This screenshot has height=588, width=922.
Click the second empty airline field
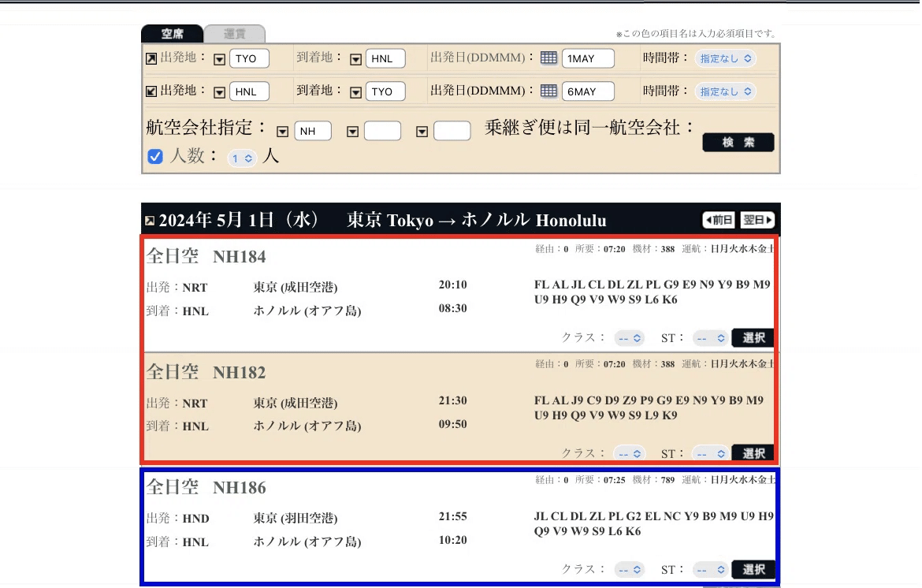point(382,131)
